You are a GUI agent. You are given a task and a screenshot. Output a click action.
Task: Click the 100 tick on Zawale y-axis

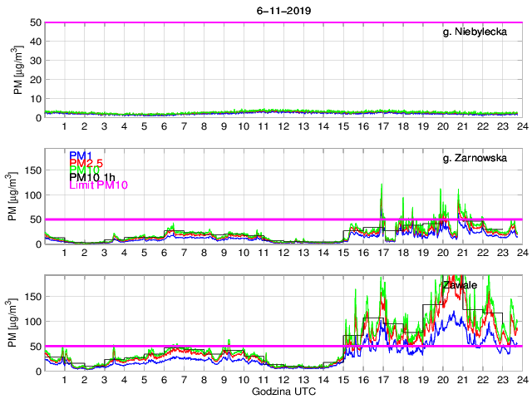pos(32,321)
